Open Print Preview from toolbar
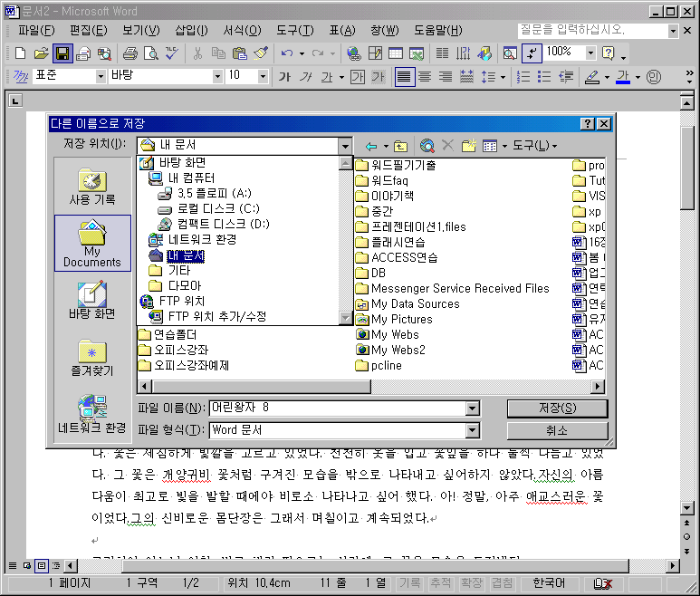 (x=151, y=53)
